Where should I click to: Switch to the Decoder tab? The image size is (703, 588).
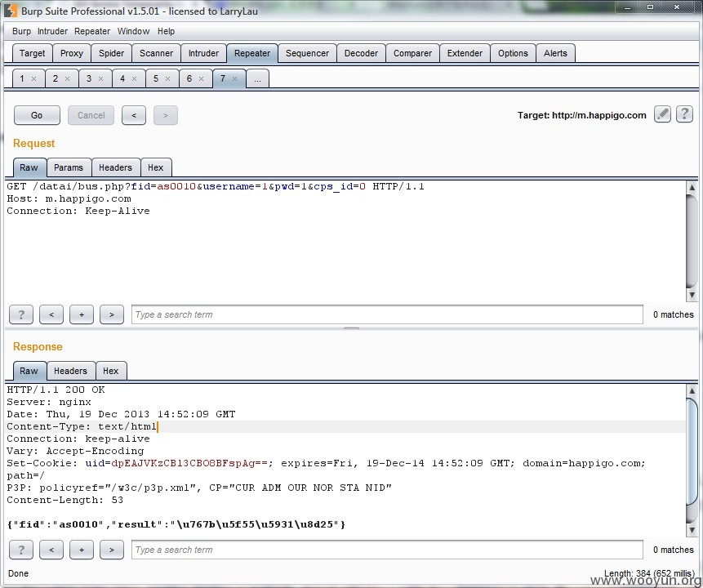coord(361,53)
